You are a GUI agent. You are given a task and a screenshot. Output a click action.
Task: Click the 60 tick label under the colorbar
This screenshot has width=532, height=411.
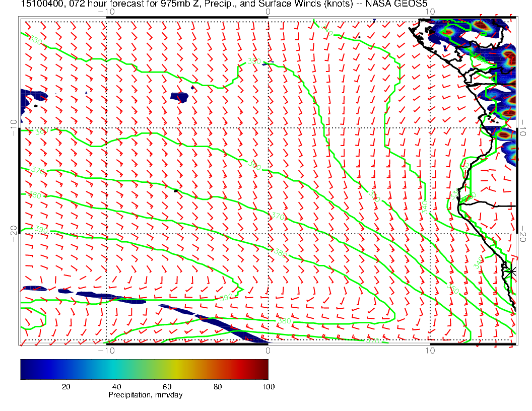[x=167, y=386]
